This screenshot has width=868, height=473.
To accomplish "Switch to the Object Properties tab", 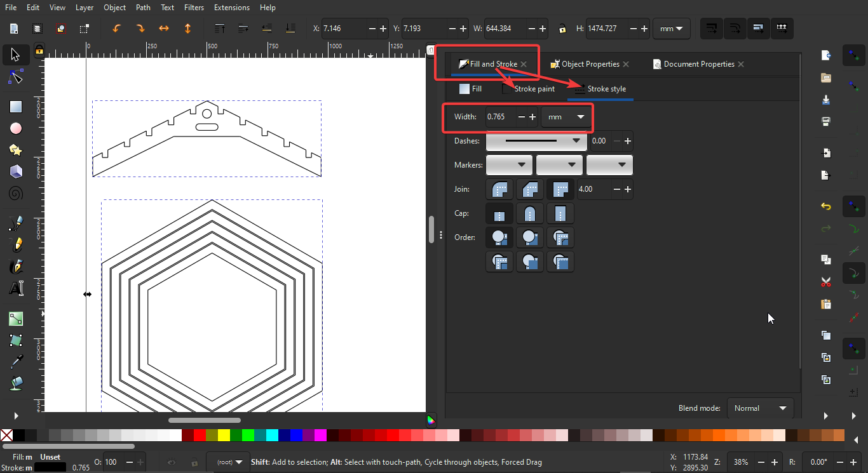I will pyautogui.click(x=590, y=64).
